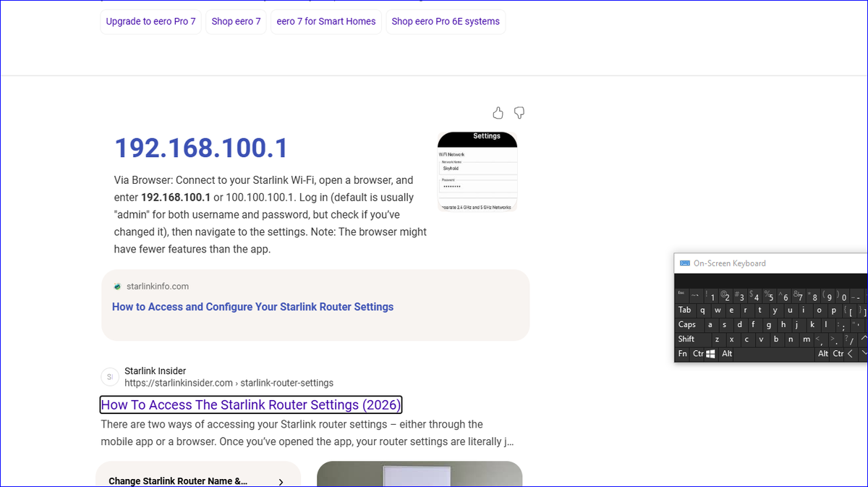Tap the z key on On-Screen Keyboard
The image size is (868, 487).
point(718,339)
